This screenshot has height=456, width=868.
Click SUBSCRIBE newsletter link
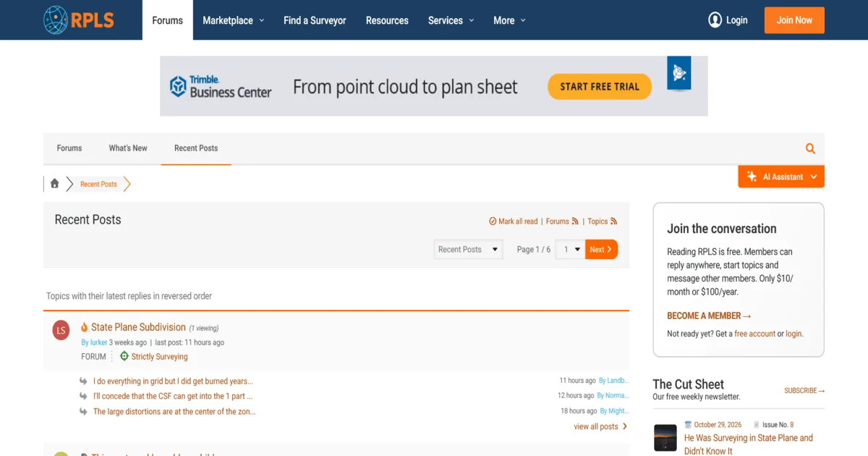tap(804, 391)
